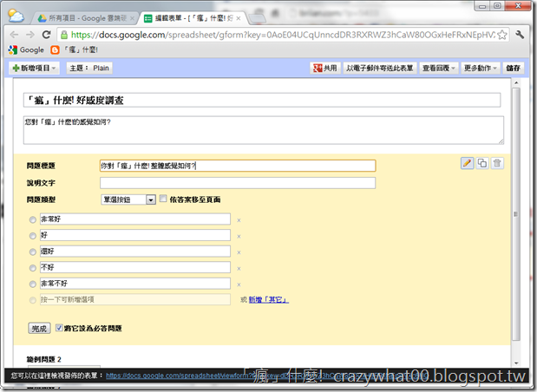This screenshot has width=537, height=392.
Task: Reload the page with the refresh icon
Action: pos(46,35)
